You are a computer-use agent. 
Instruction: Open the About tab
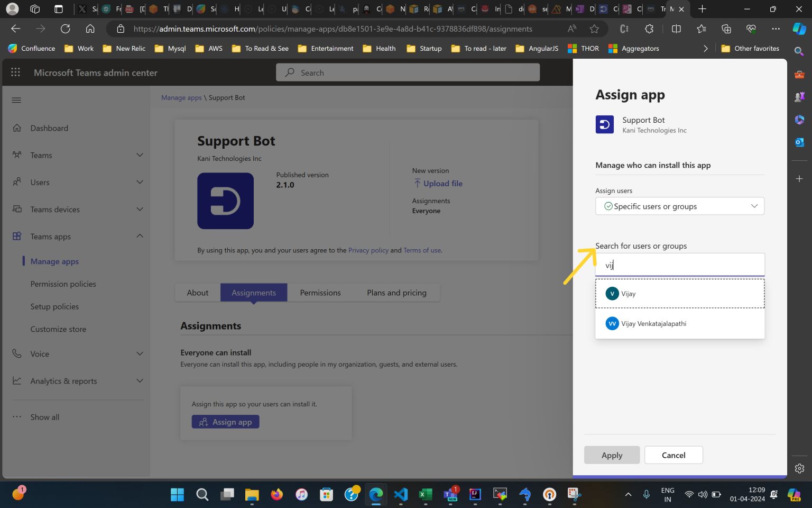pos(197,292)
